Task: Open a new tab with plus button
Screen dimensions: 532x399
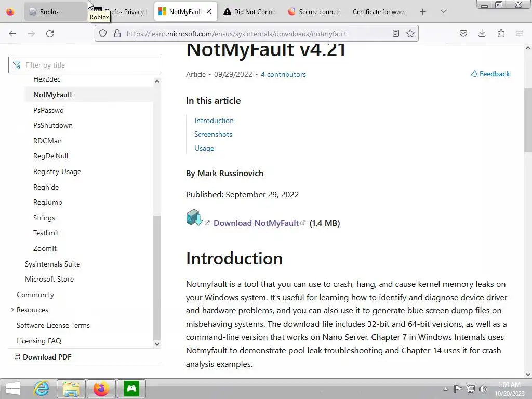Action: pyautogui.click(x=423, y=12)
